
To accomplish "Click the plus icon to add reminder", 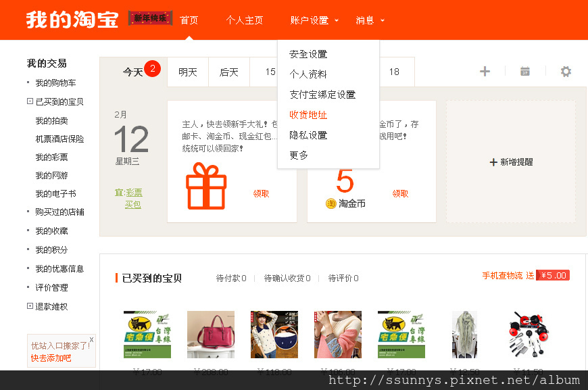I will 485,72.
